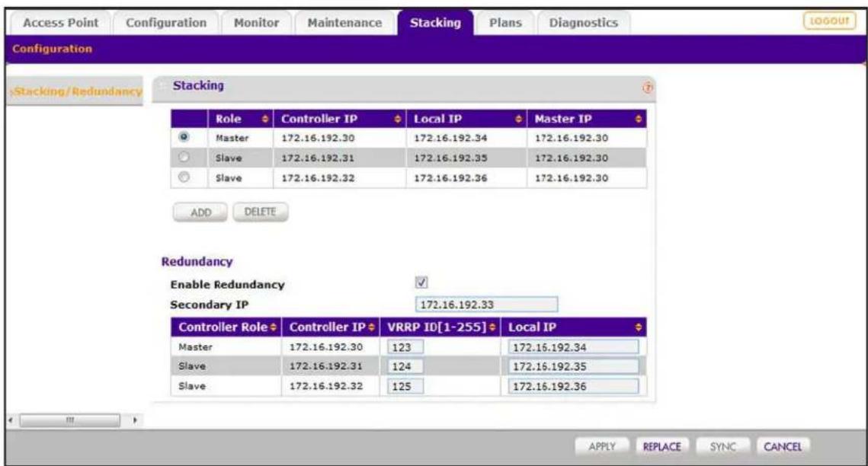Sort stacking table by Role
This screenshot has height=466, width=868.
tap(264, 119)
